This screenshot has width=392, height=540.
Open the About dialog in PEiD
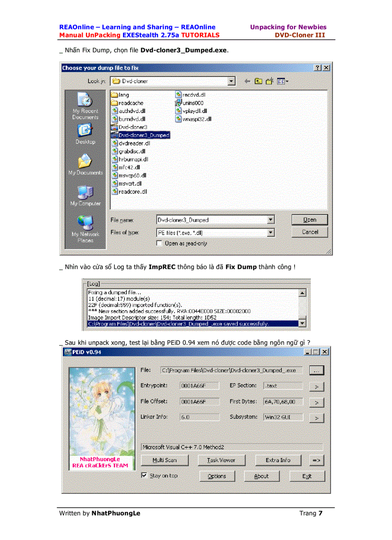click(x=261, y=476)
